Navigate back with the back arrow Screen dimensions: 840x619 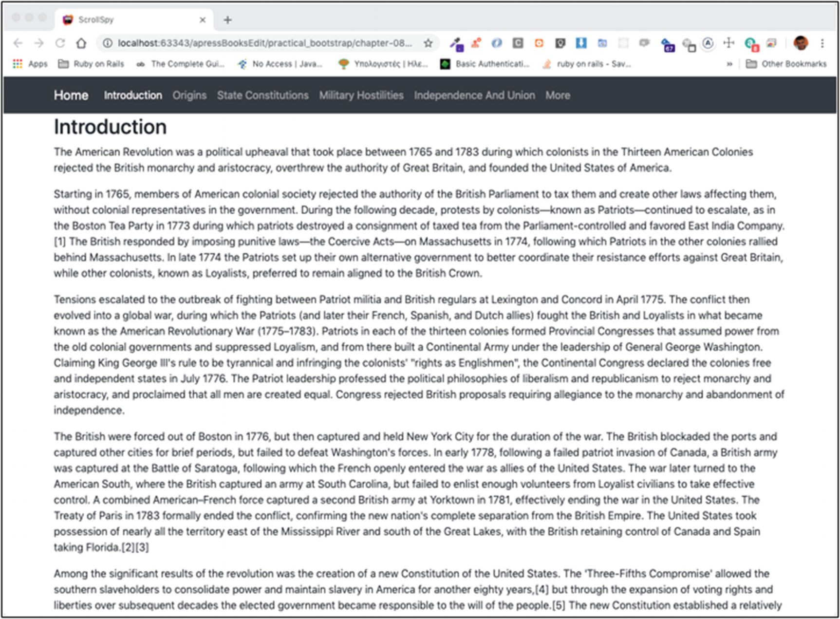[x=18, y=43]
